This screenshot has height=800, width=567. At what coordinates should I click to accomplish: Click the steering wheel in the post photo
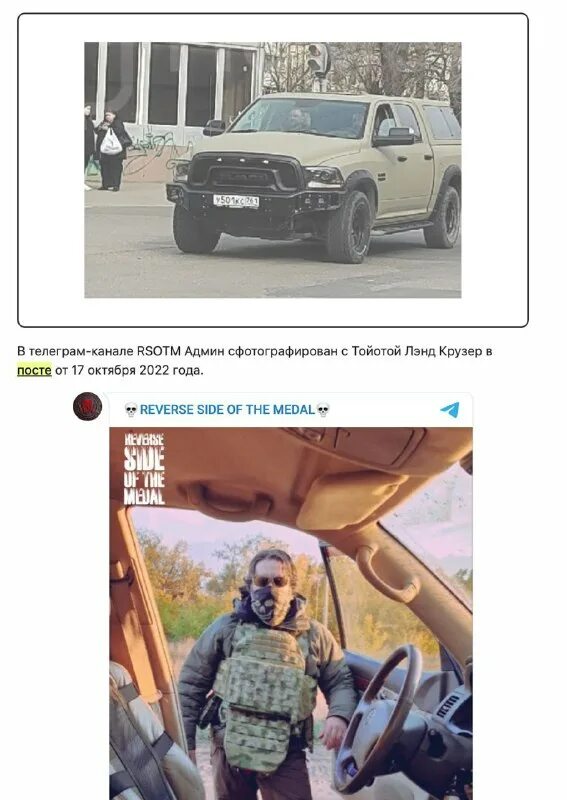tap(377, 718)
